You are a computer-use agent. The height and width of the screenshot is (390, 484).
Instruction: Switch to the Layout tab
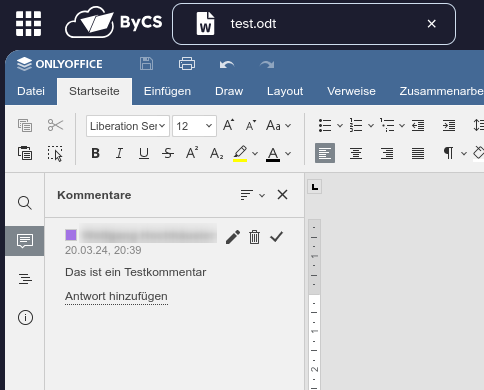pyautogui.click(x=285, y=91)
